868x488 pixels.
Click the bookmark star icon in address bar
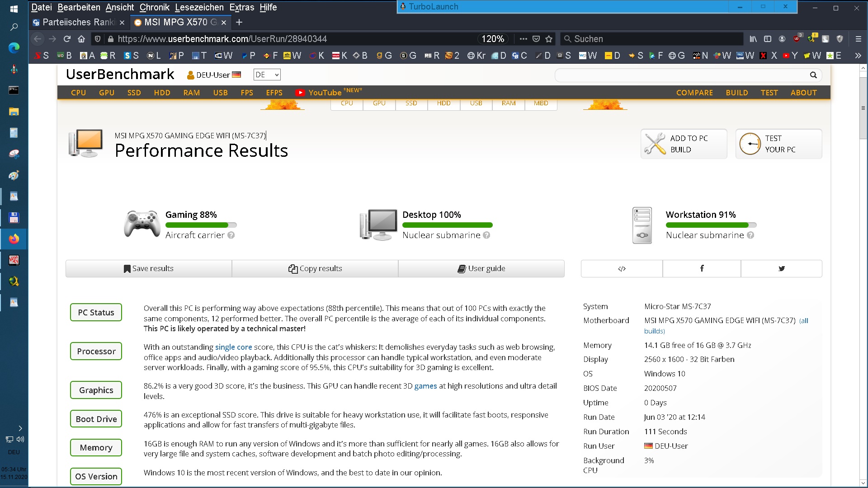(x=549, y=39)
